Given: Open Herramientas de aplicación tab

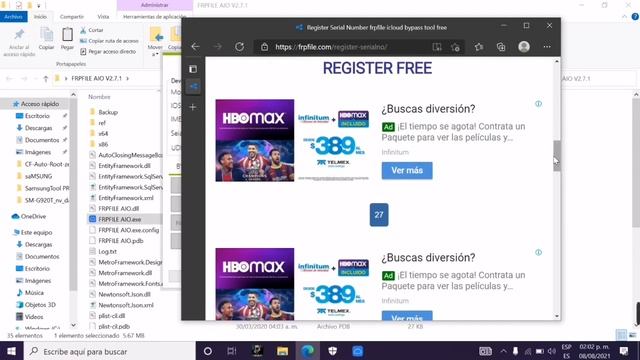Looking at the screenshot, I should (x=154, y=17).
